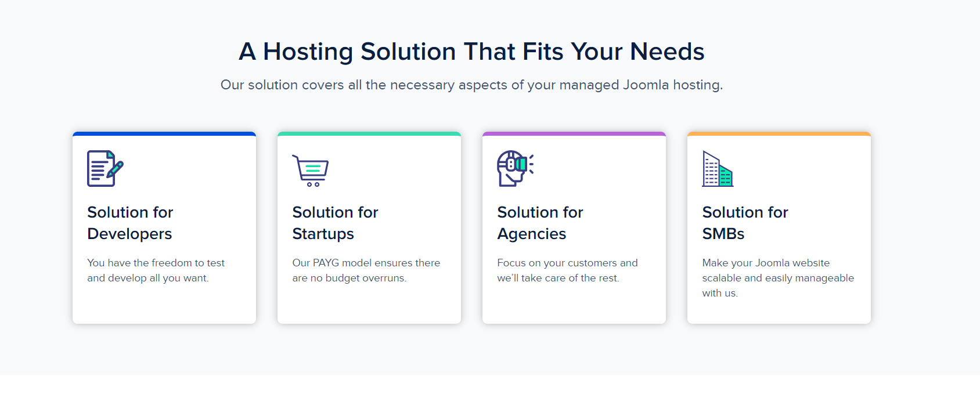The height and width of the screenshot is (405, 980).
Task: Click the managed Joomla hosting subtitle text
Action: (x=471, y=85)
